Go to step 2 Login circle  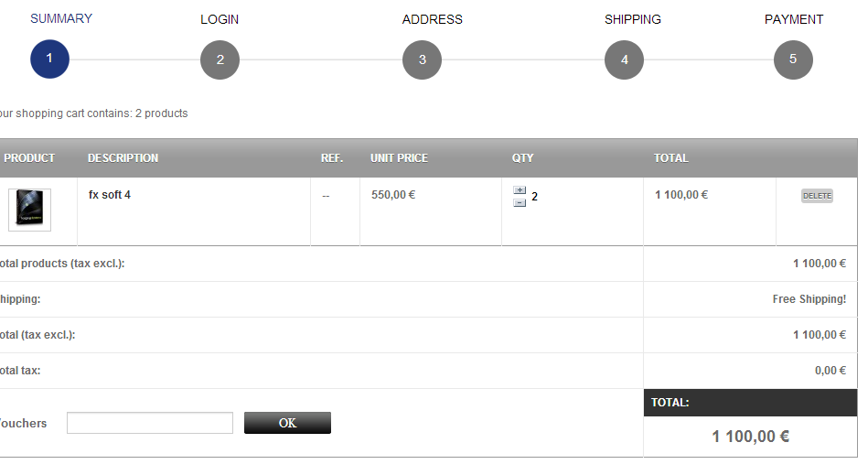[220, 60]
